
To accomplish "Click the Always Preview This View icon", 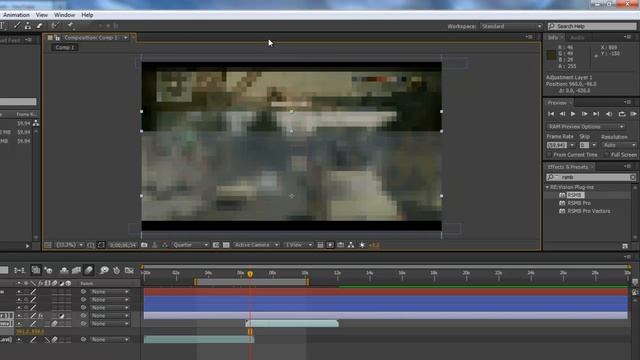I will 48,245.
